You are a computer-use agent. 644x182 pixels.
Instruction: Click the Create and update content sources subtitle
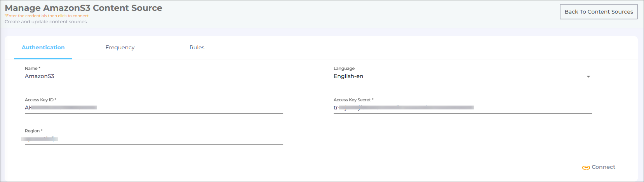coord(46,22)
